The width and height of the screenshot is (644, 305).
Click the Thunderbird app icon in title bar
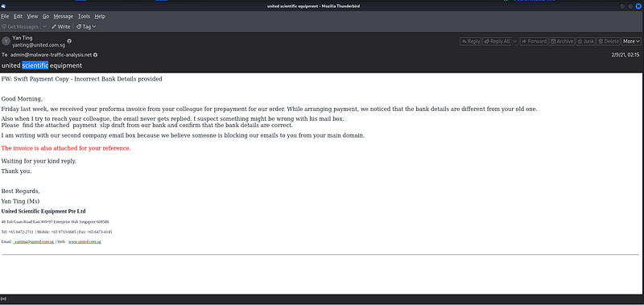[x=3, y=6]
